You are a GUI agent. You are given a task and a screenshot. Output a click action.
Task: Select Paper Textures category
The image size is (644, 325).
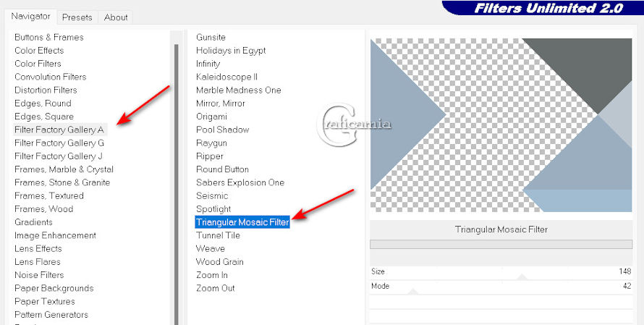pos(44,301)
